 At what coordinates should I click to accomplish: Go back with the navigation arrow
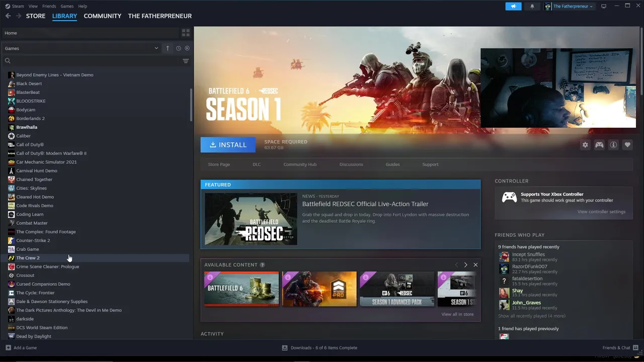8,16
